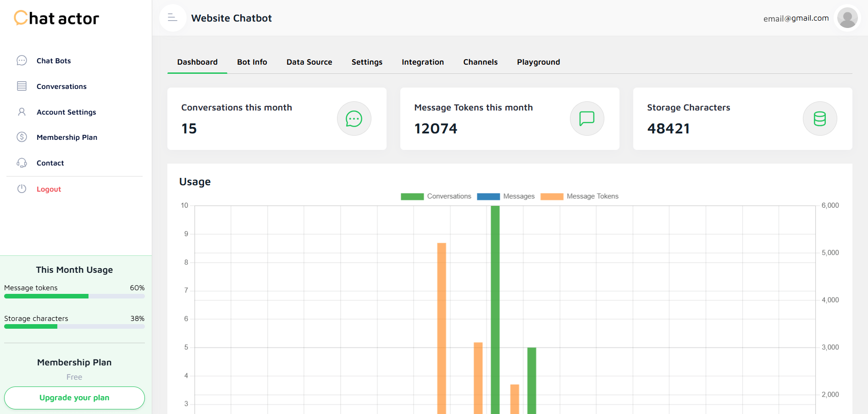
Task: Open the Data Source tab
Action: [x=309, y=62]
